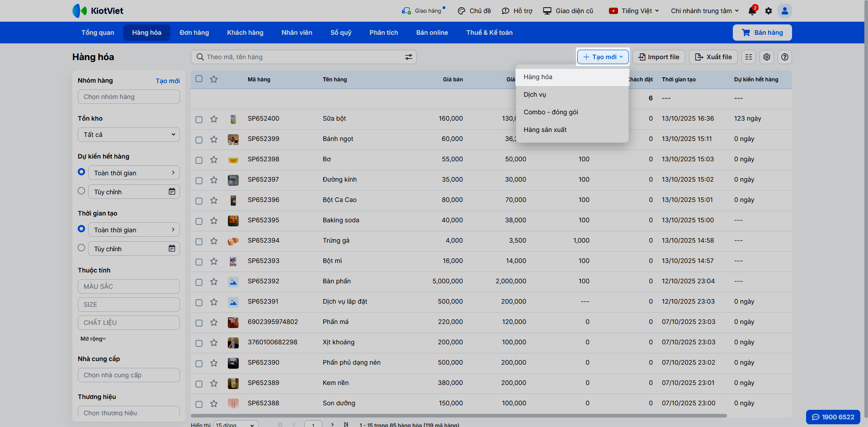
Task: Click Tạo mới link beside Nhóm hàng
Action: point(168,81)
